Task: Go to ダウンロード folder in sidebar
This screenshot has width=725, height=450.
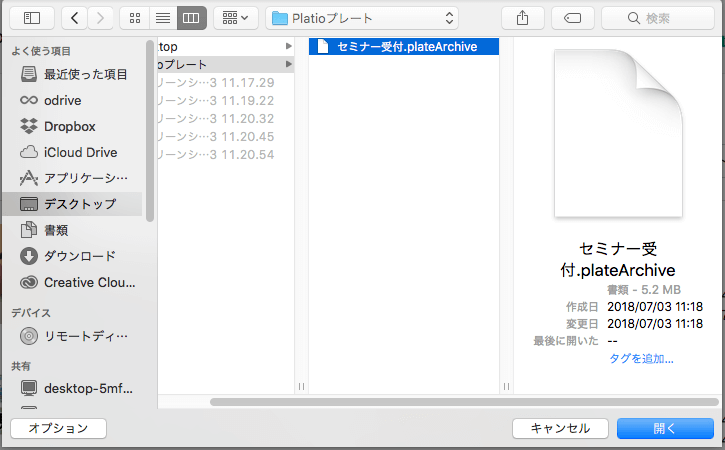Action: click(x=79, y=256)
